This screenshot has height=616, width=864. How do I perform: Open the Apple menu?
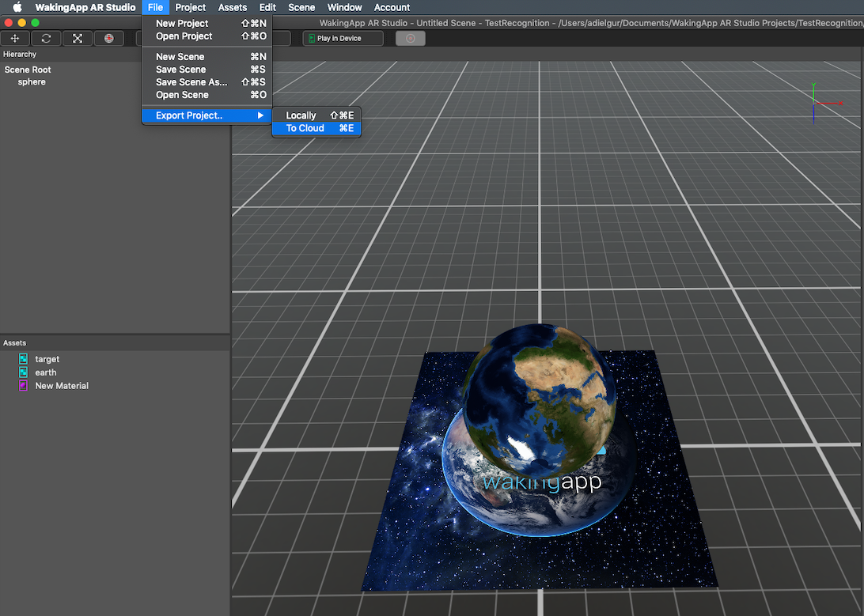(x=17, y=7)
